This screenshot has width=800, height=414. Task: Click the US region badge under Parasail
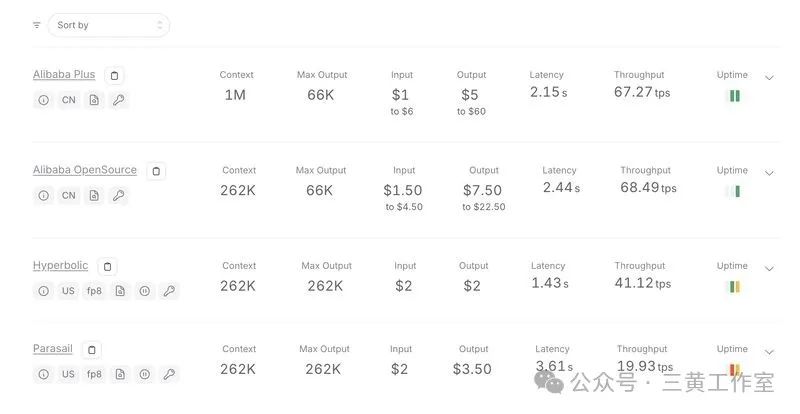(68, 374)
